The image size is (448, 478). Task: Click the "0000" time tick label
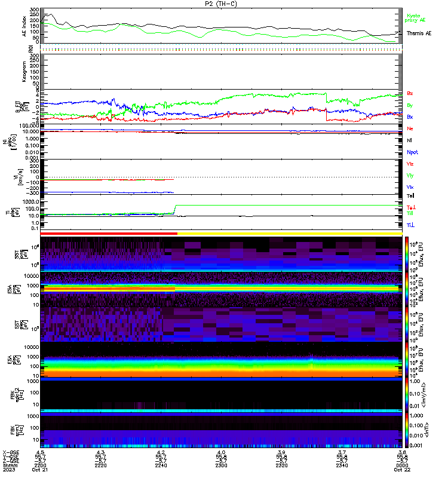click(402, 465)
